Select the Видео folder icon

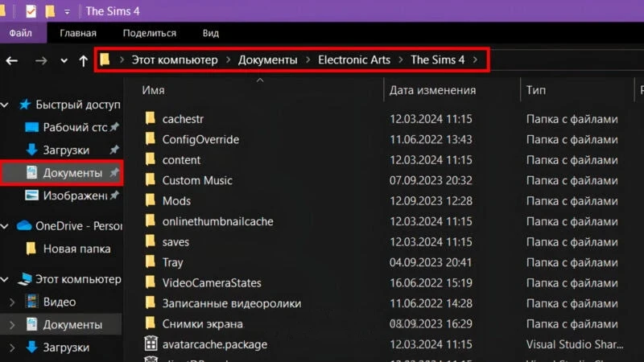point(31,302)
